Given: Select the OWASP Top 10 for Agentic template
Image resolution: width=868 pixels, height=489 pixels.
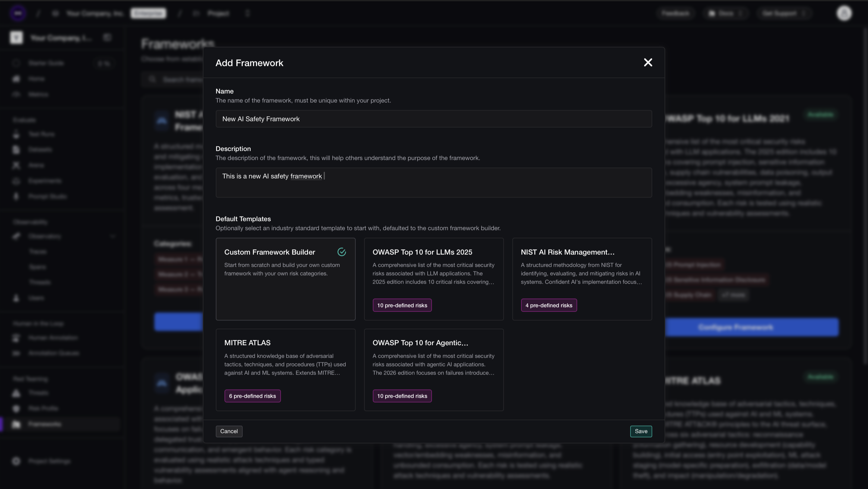Looking at the screenshot, I should pos(434,370).
